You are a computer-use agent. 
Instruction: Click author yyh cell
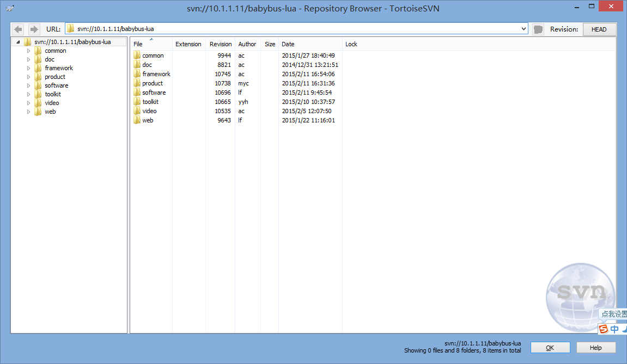click(x=243, y=102)
